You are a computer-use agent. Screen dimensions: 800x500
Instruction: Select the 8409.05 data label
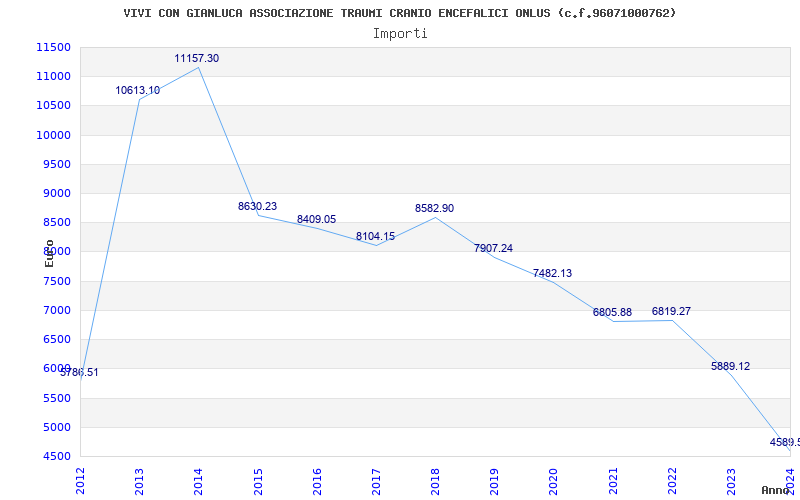[316, 219]
